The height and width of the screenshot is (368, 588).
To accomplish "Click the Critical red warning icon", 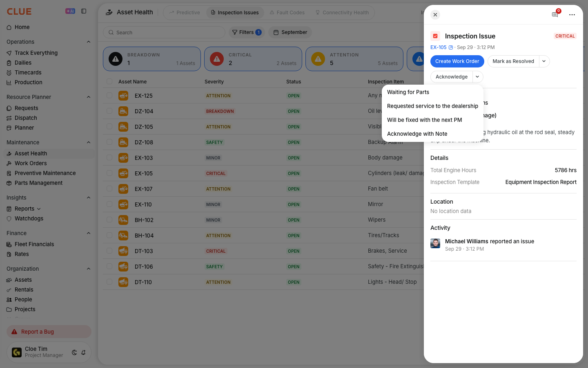I will 217,59.
